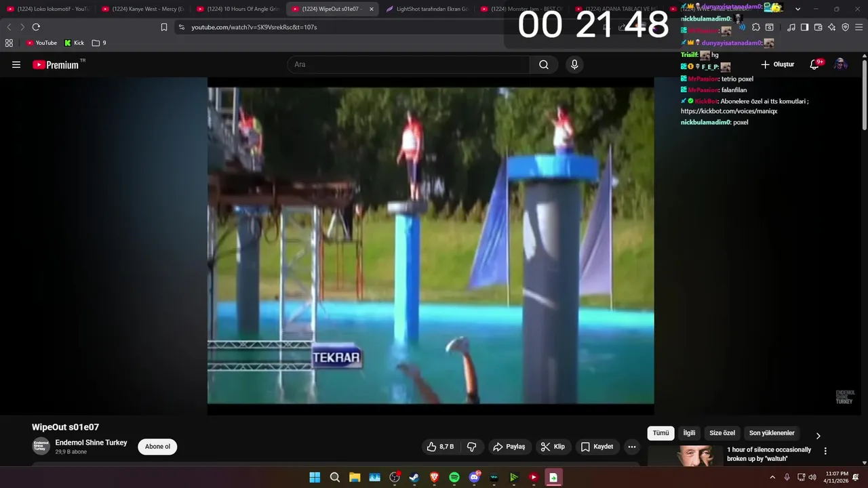
Task: Bookmark this page with bookmark icon
Action: tap(164, 27)
